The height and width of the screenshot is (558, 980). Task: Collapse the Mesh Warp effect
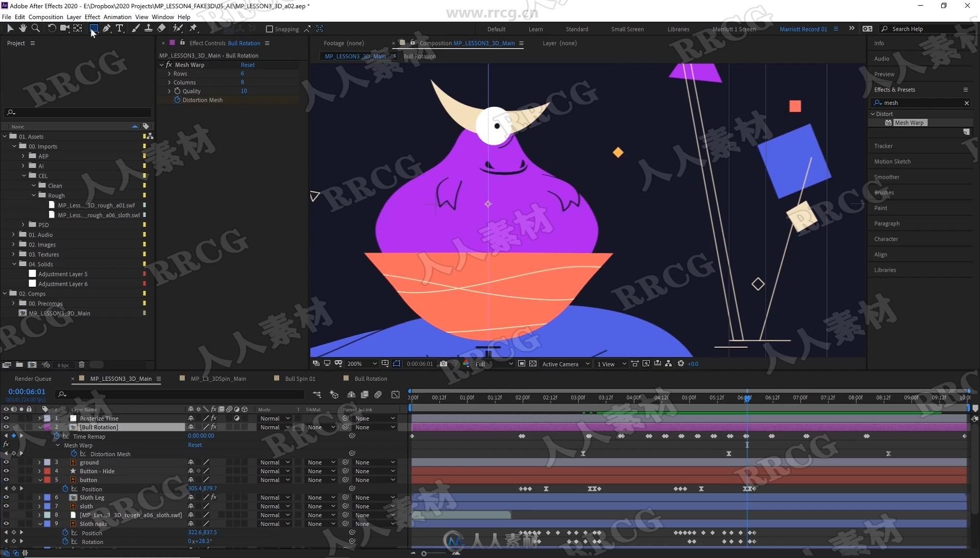pos(162,65)
